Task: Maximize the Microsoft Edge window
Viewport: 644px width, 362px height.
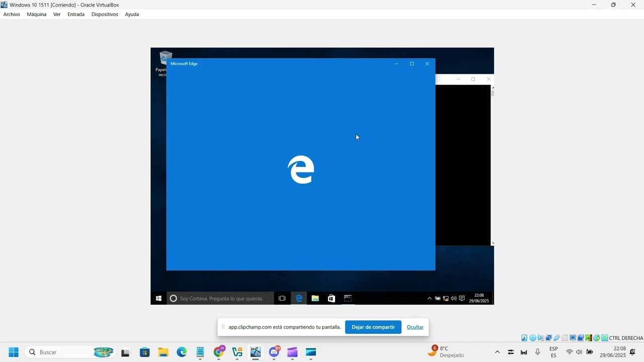Action: (x=412, y=64)
